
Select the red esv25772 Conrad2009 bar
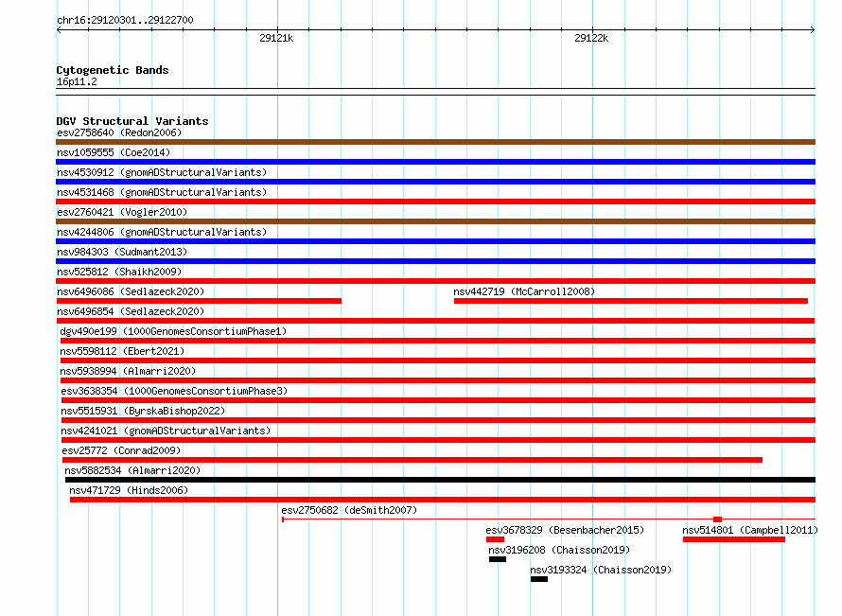click(412, 460)
